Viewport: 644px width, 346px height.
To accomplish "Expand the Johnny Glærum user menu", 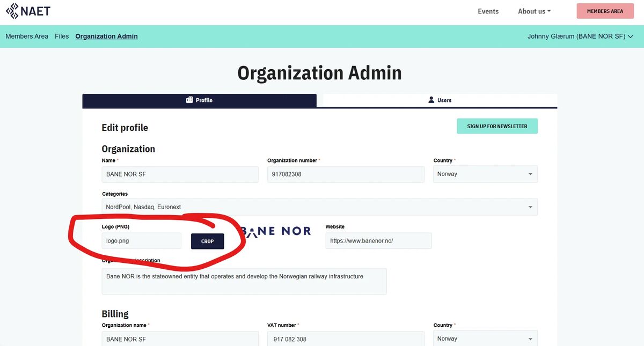I will coord(580,36).
